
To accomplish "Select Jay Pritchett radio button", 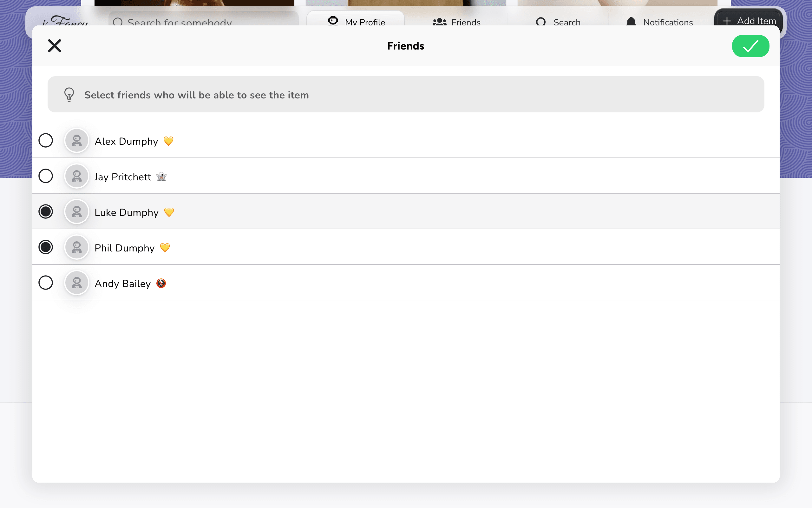I will pyautogui.click(x=46, y=176).
